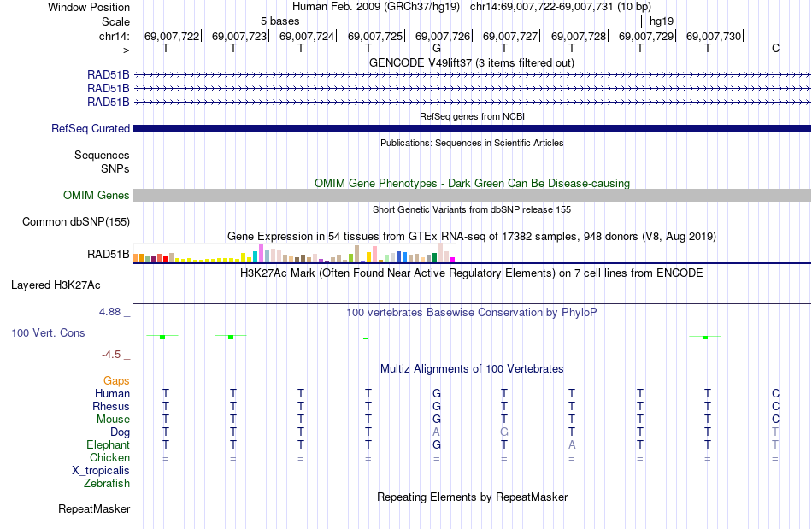812x529 pixels.
Task: Click the SNPs label in Publications track
Action: 115,168
